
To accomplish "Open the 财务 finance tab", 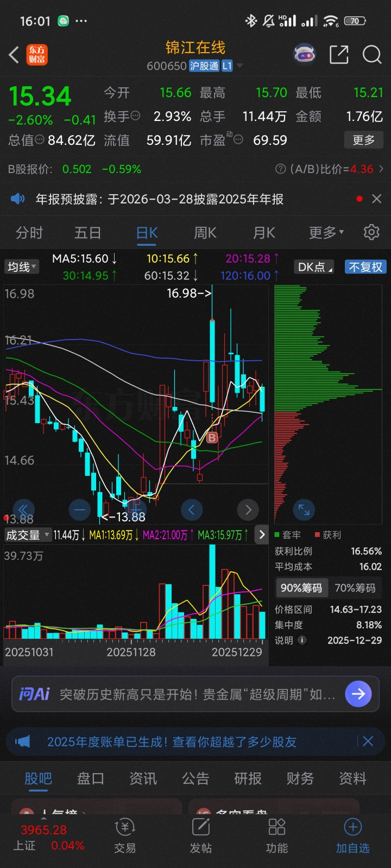I will [x=300, y=778].
